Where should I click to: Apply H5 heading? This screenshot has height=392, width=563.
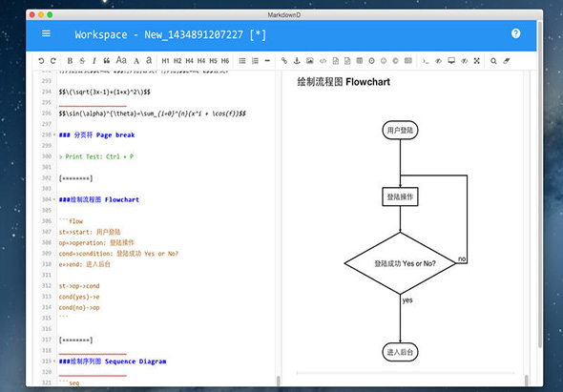click(214, 61)
